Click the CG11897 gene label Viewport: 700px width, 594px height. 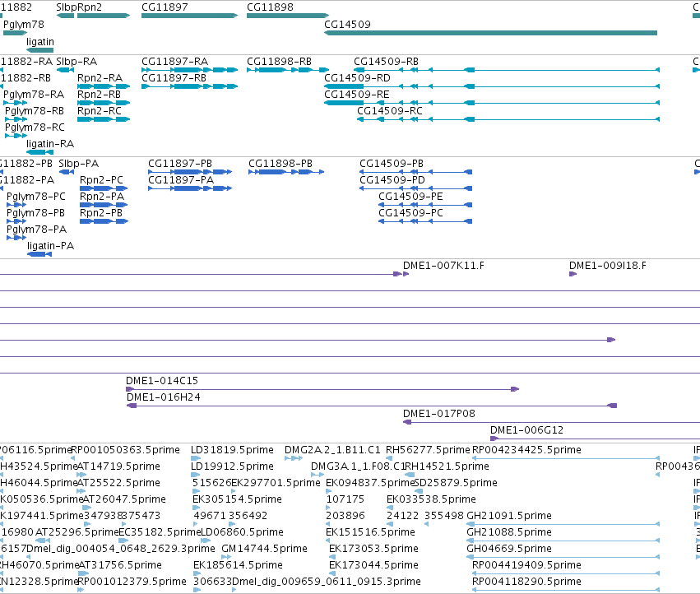165,7
